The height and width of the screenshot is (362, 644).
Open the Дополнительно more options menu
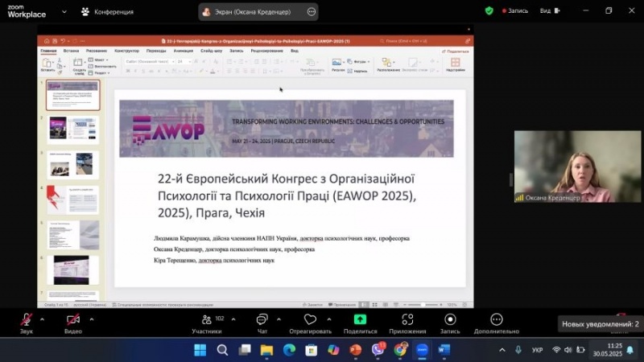click(497, 322)
